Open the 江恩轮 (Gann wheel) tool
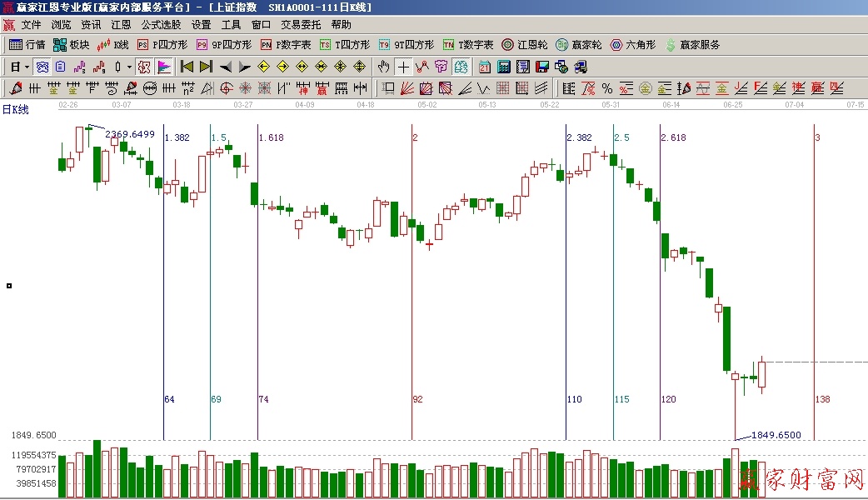Image resolution: width=868 pixels, height=500 pixels. [x=525, y=45]
